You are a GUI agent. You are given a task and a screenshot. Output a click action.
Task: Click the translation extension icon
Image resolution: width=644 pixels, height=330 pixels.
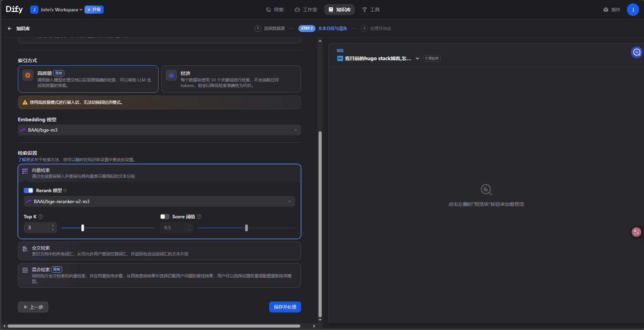click(636, 232)
